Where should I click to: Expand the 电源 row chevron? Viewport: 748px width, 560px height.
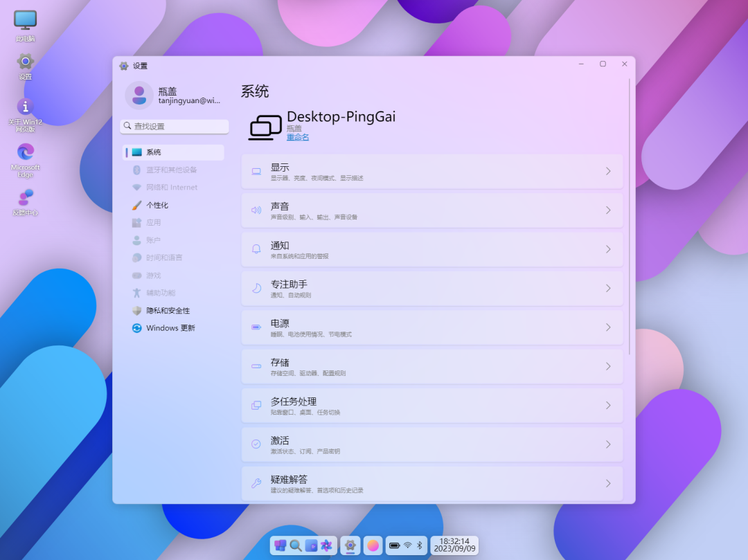coord(608,327)
